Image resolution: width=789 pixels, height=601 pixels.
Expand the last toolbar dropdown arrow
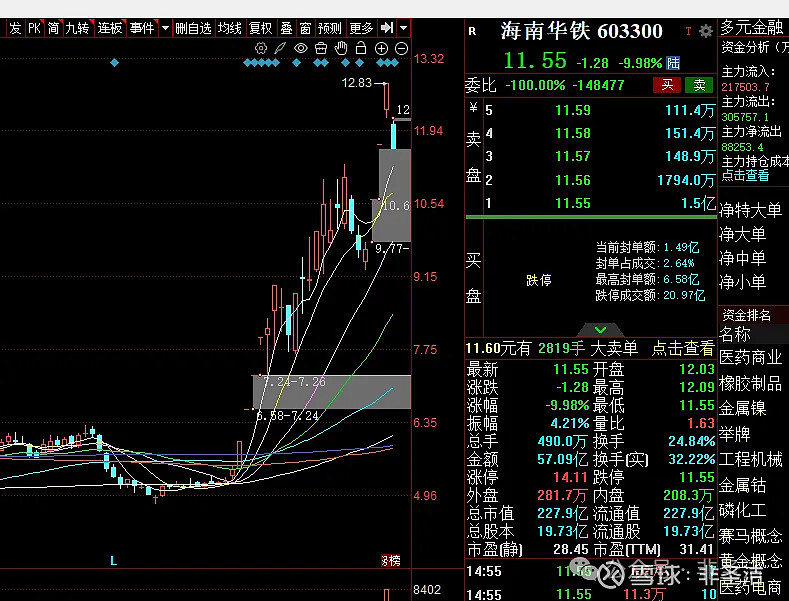pos(404,28)
